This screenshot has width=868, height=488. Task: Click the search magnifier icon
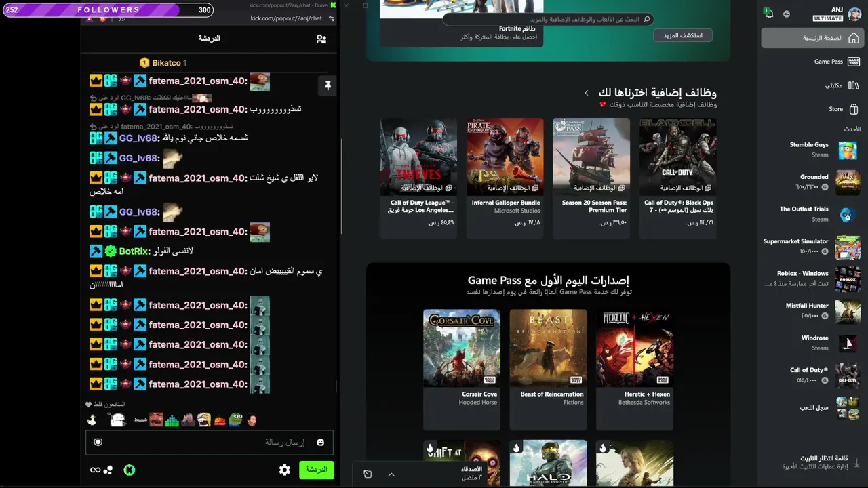coord(646,20)
